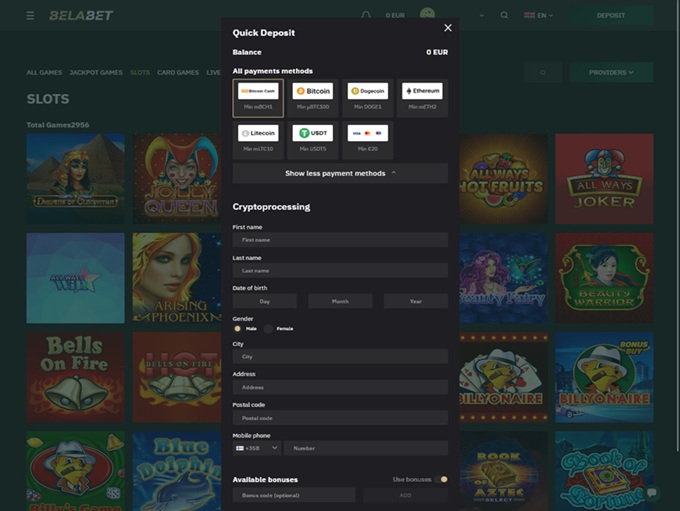This screenshot has width=680, height=511.
Task: Open Jackpot Games tab
Action: click(x=96, y=72)
